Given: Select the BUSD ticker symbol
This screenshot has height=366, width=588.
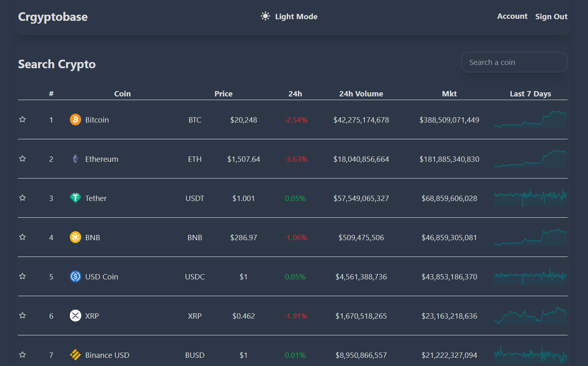Looking at the screenshot, I should tap(195, 355).
